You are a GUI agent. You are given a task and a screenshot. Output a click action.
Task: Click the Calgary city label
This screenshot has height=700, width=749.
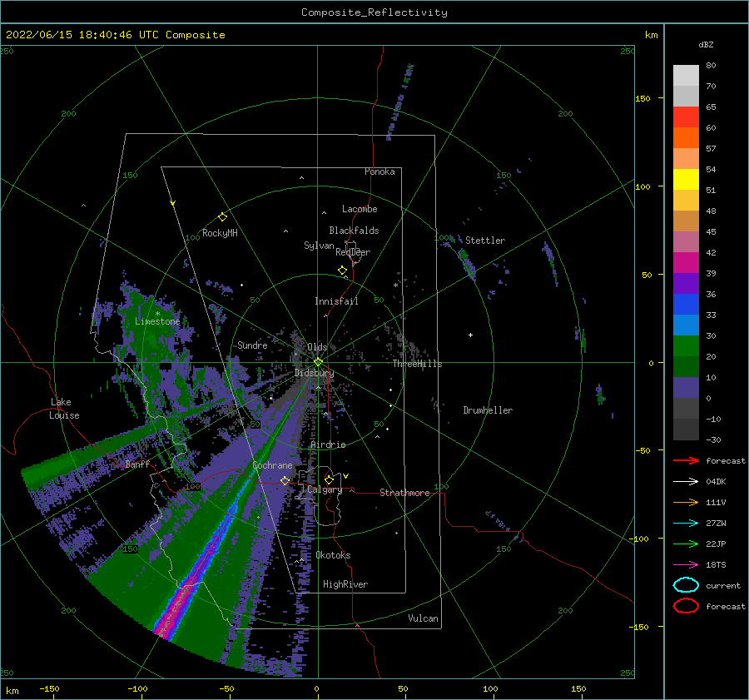[x=325, y=489]
